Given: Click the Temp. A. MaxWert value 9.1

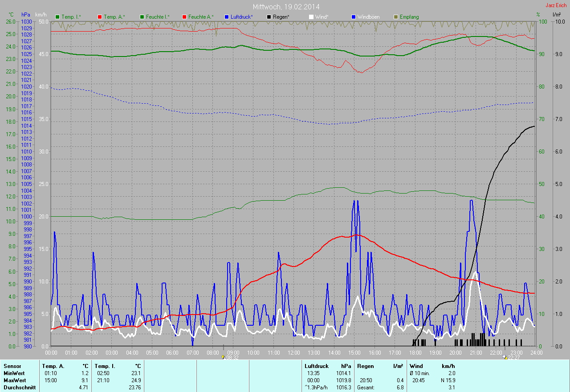Looking at the screenshot, I should [85, 380].
